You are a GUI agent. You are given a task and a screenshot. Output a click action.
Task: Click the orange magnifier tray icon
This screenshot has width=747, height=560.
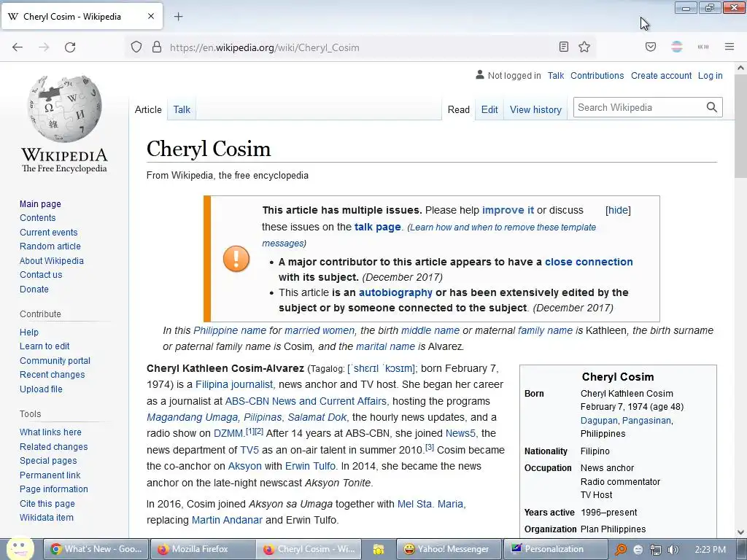pos(620,550)
